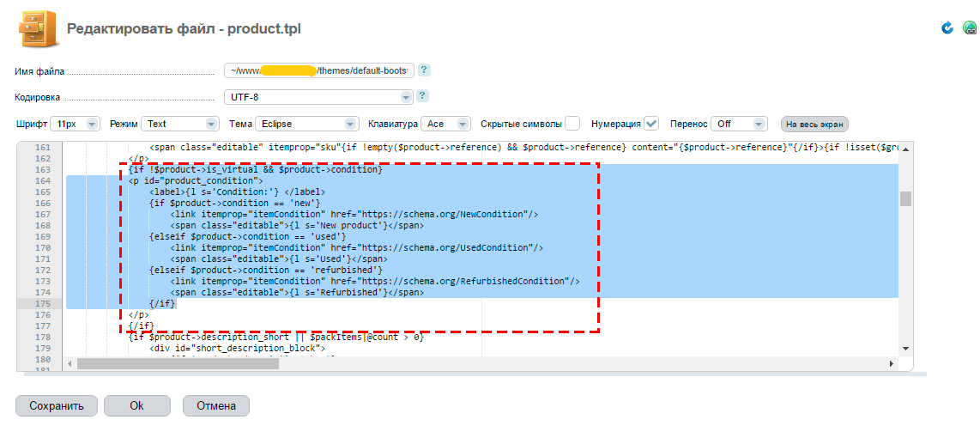
Task: Click the refresh icon at top right
Action: (x=947, y=27)
